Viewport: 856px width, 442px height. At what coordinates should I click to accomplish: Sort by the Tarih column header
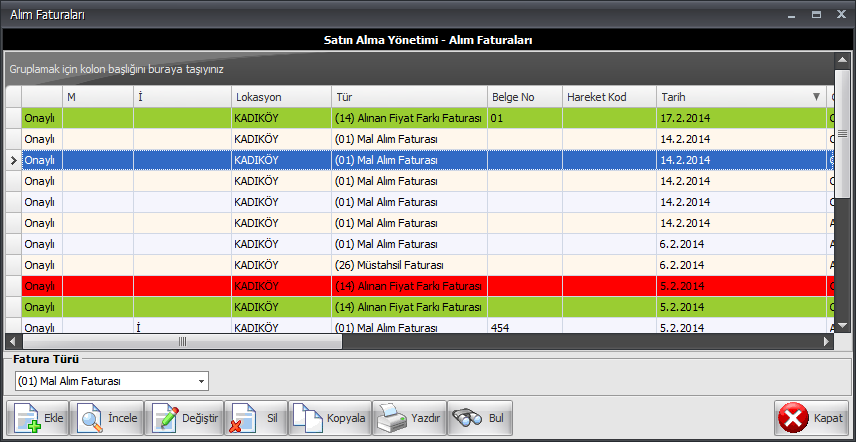(x=741, y=97)
